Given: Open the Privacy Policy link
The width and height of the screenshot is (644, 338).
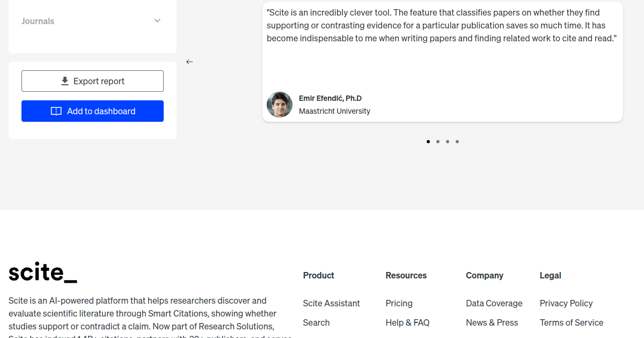Looking at the screenshot, I should coord(566,303).
